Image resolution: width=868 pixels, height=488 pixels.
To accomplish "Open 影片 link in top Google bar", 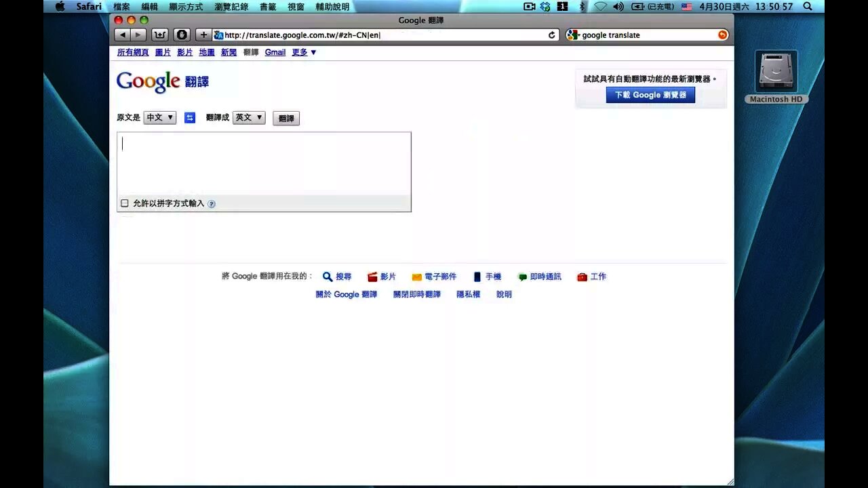I will [x=184, y=52].
